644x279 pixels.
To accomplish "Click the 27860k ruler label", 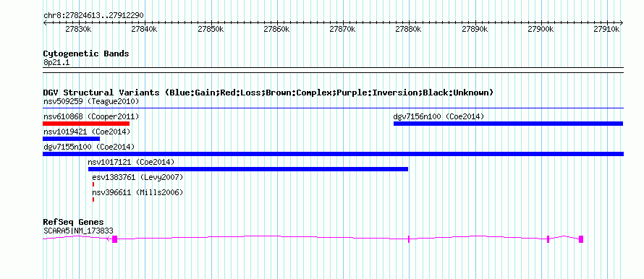I will (277, 30).
